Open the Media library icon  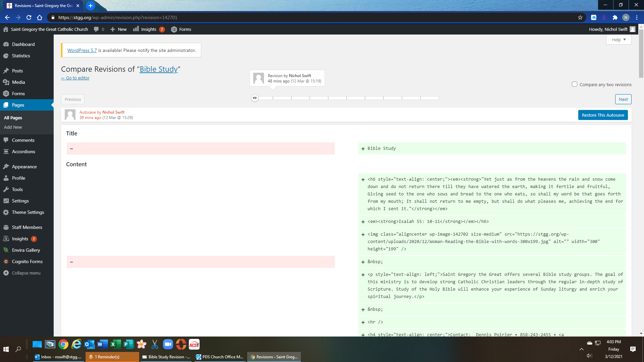click(6, 82)
